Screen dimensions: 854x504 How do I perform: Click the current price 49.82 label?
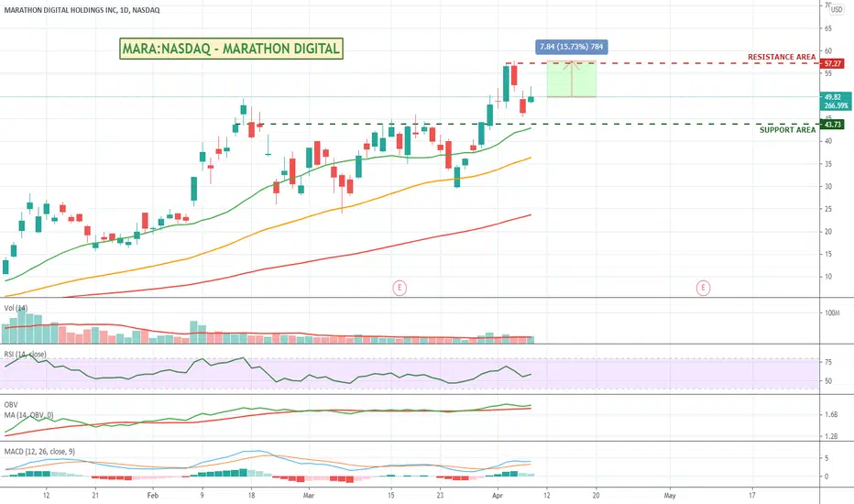pos(833,97)
